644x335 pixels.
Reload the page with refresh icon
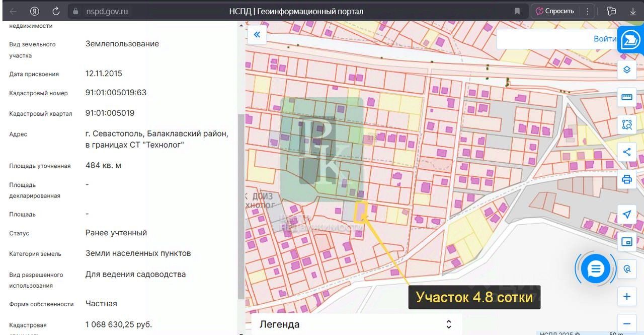tap(56, 11)
